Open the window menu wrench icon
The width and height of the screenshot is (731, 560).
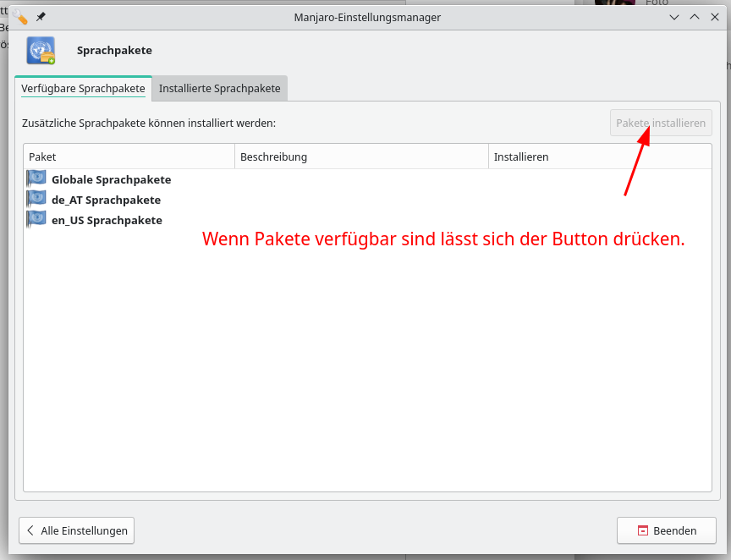click(x=20, y=17)
